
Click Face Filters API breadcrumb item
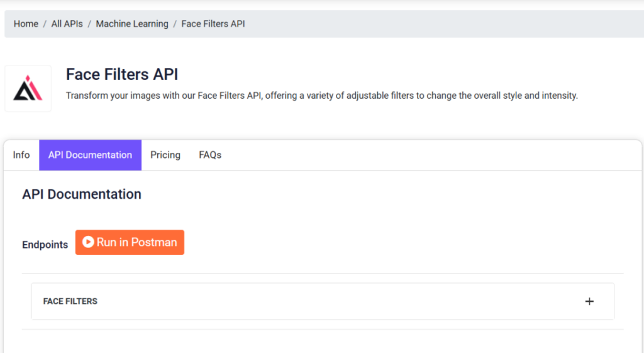click(213, 24)
